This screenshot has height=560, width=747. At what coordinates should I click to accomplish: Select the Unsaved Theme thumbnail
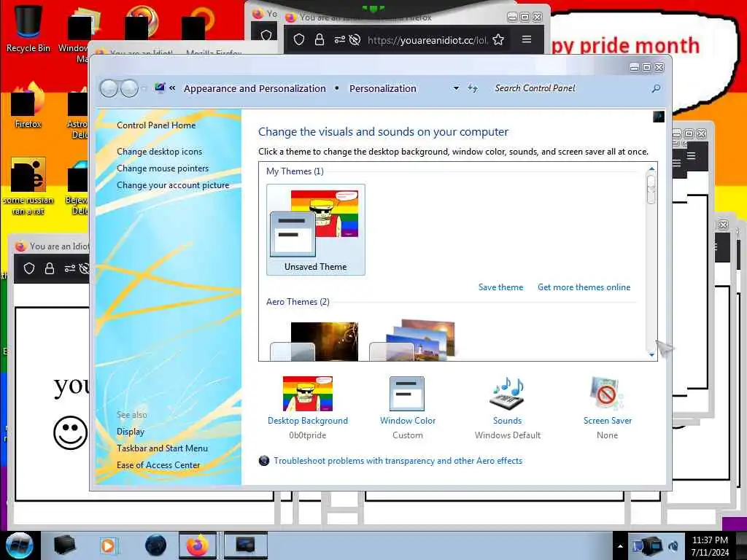click(x=316, y=230)
